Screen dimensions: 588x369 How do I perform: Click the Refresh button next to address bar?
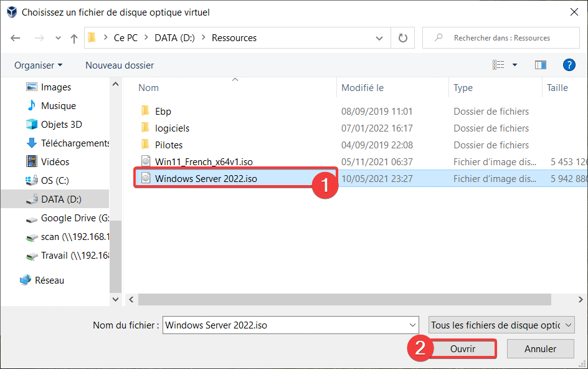[403, 38]
